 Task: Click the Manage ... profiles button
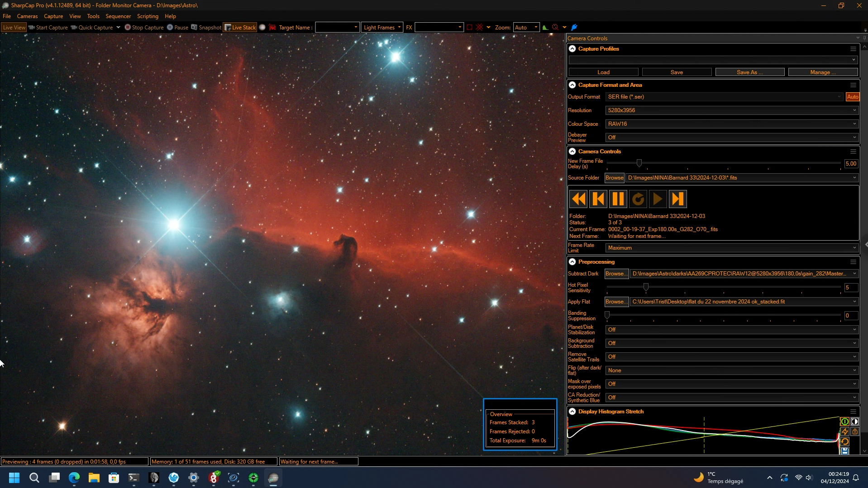[x=823, y=72]
